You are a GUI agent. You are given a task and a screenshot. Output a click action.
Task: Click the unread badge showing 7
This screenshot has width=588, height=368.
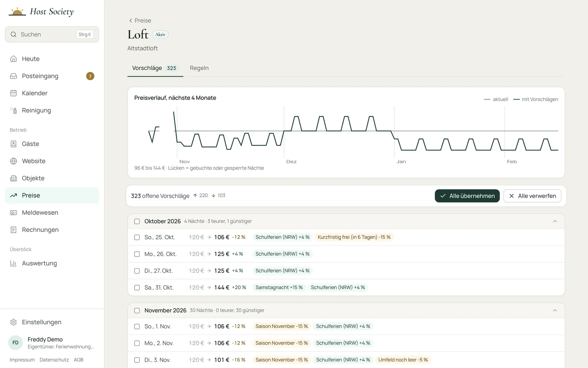click(x=90, y=76)
